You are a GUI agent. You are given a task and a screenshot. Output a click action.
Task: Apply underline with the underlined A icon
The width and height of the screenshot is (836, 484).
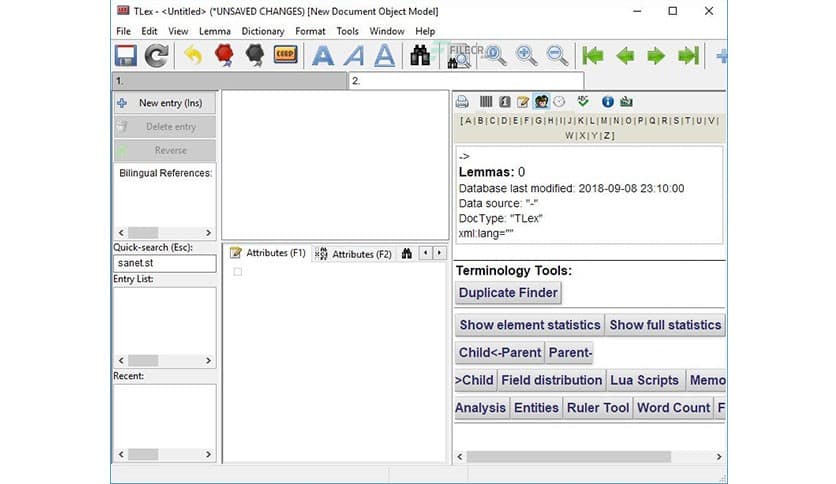pyautogui.click(x=384, y=55)
